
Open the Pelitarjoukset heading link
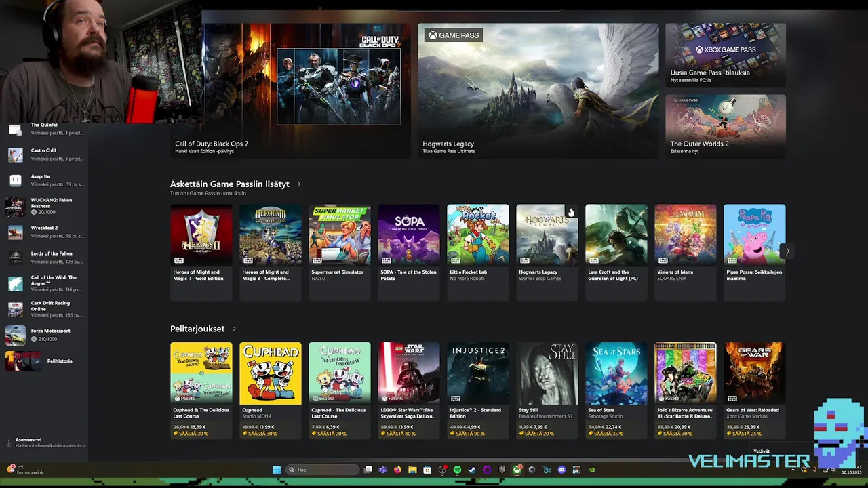[x=197, y=329]
